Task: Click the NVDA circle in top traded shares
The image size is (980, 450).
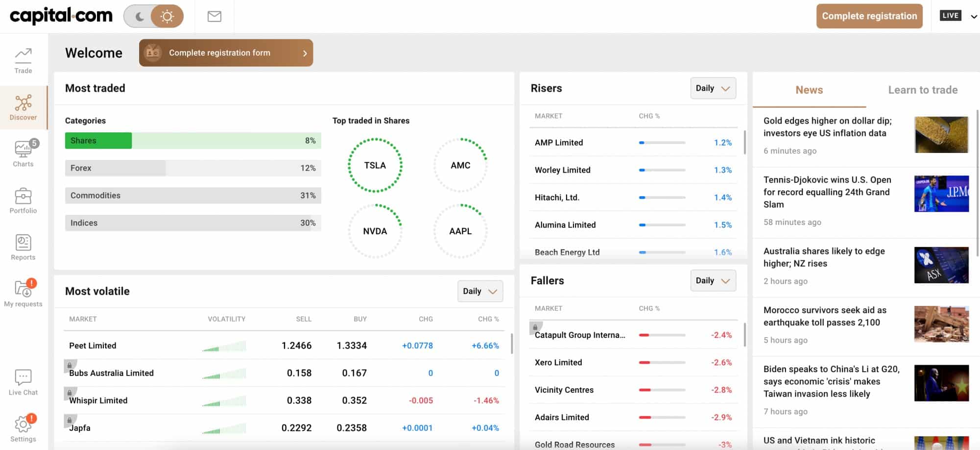Action: 375,231
